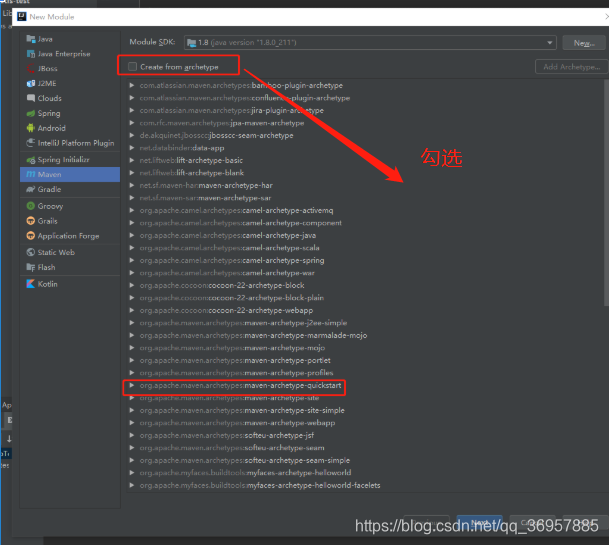The height and width of the screenshot is (545, 609).
Task: Select cocoon-22-archetype-webapp row
Action: click(x=226, y=310)
